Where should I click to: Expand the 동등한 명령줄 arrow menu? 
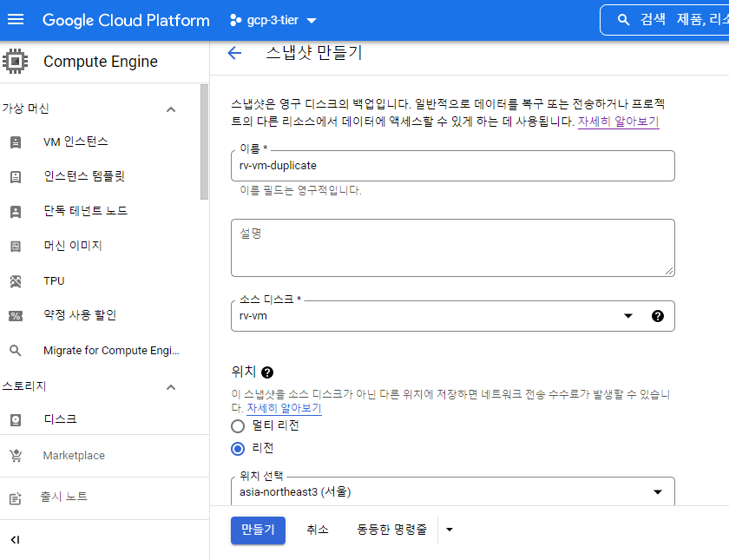point(450,530)
